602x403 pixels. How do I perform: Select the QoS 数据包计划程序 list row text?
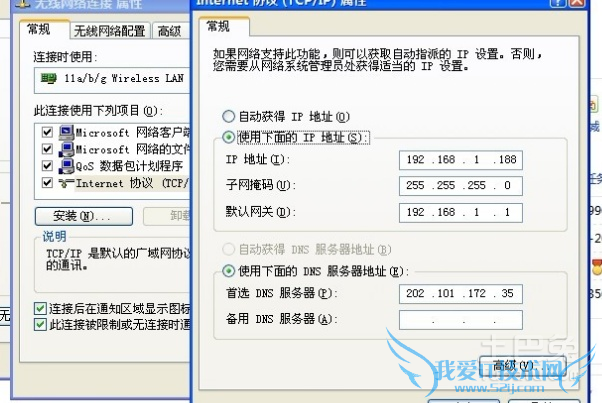129,166
